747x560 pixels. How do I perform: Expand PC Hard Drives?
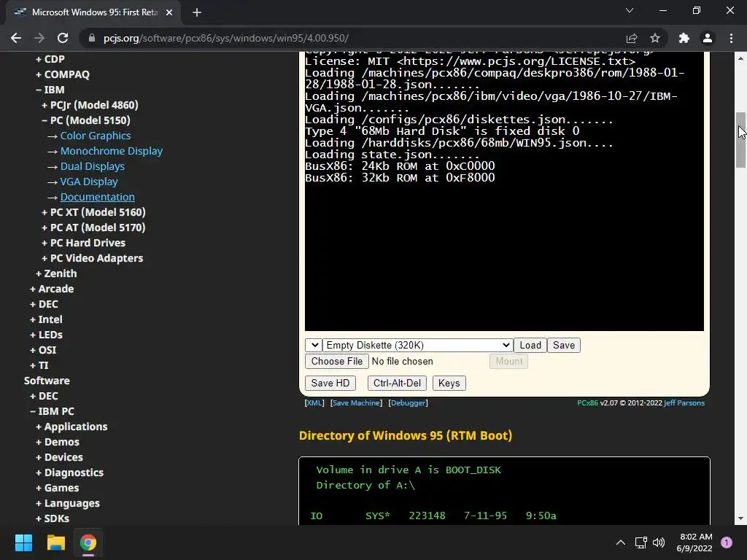click(x=83, y=243)
